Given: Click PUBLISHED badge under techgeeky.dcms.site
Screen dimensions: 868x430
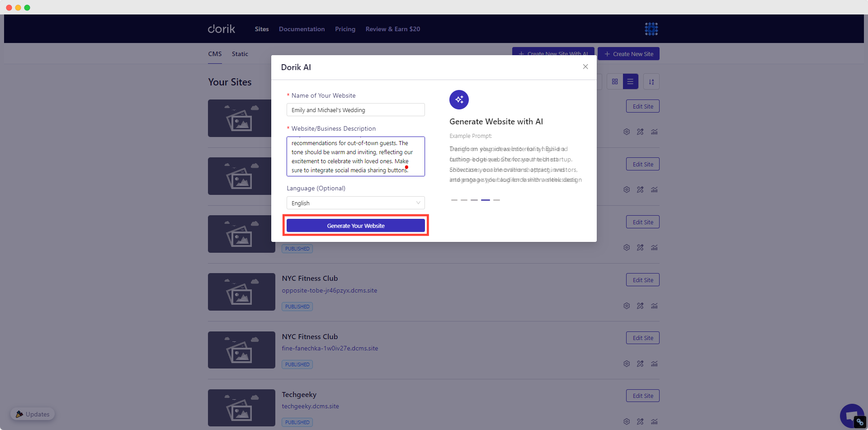Looking at the screenshot, I should pos(297,422).
